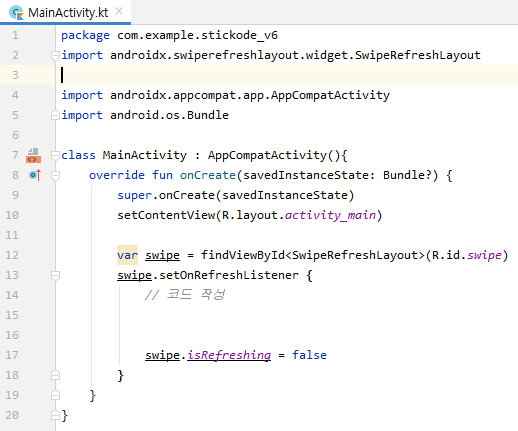The width and height of the screenshot is (518, 431).
Task: Click 'findViewById' call on line 12
Action: coord(243,255)
